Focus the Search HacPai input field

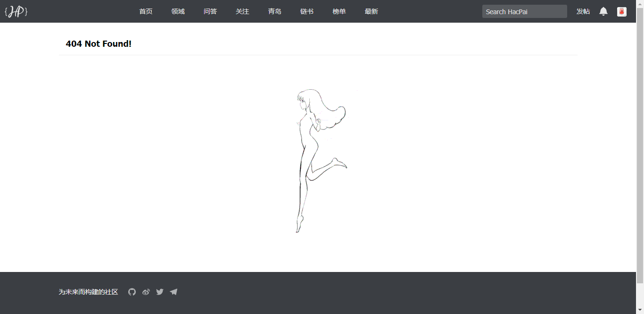[x=524, y=11]
